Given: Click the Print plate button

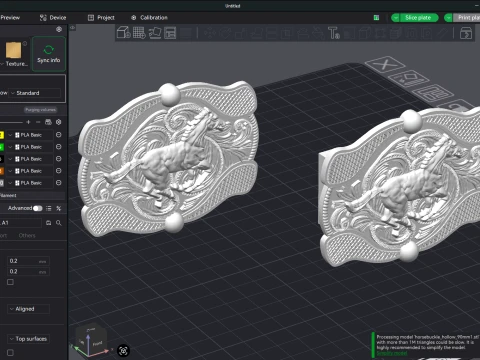Looking at the screenshot, I should [467, 18].
